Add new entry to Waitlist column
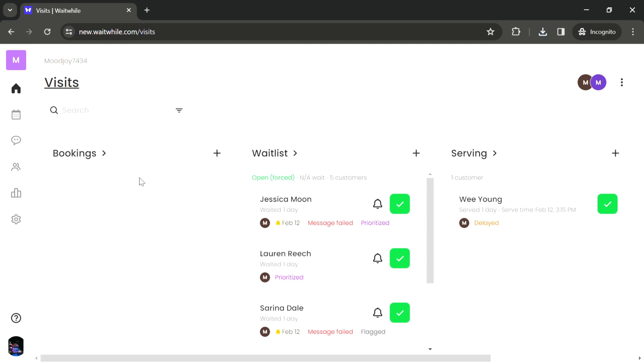This screenshot has width=644, height=362. pos(416,153)
